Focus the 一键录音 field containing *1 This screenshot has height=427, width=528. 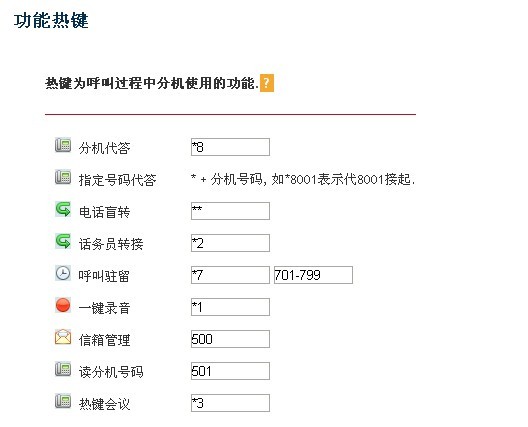[x=230, y=307]
